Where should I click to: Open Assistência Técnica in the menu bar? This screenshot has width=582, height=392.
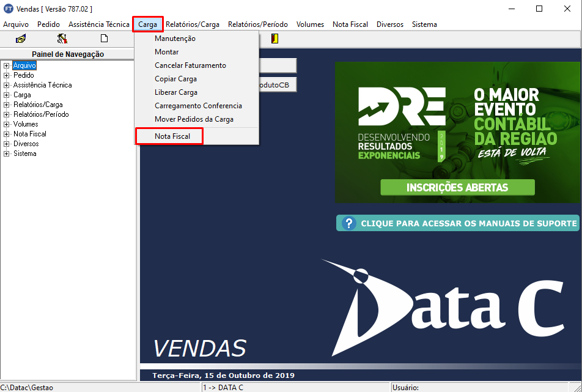(x=99, y=24)
